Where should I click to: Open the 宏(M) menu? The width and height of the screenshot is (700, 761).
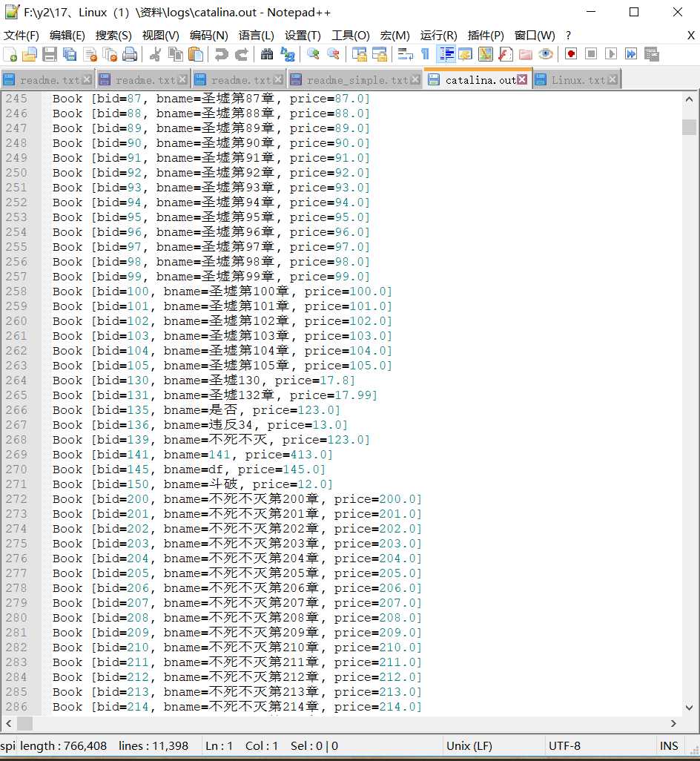click(x=395, y=36)
